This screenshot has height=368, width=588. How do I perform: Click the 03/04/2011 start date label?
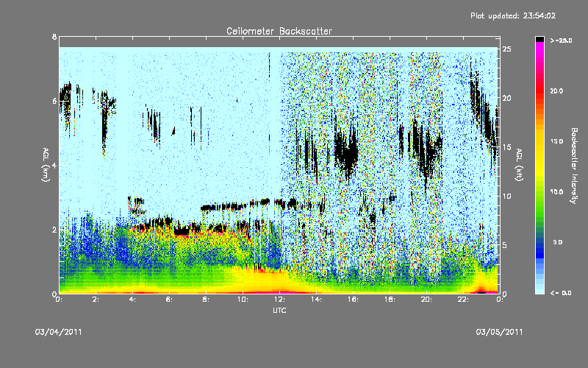click(58, 332)
